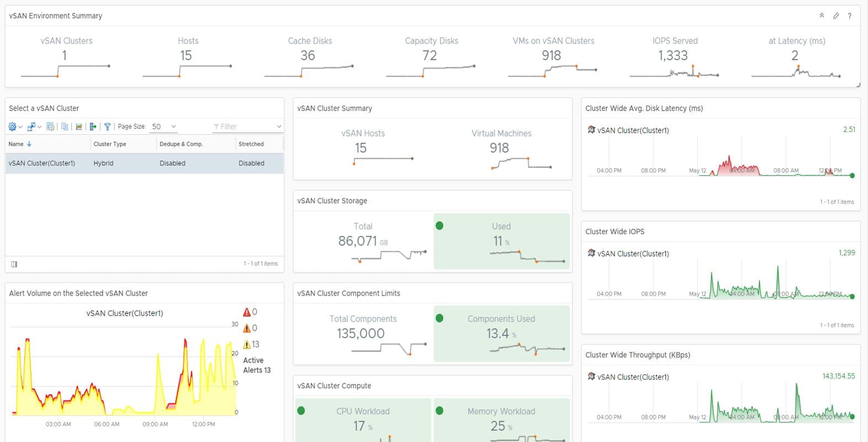
Task: Select the vSAN Cluster(Cluster1) row name
Action: click(x=42, y=164)
